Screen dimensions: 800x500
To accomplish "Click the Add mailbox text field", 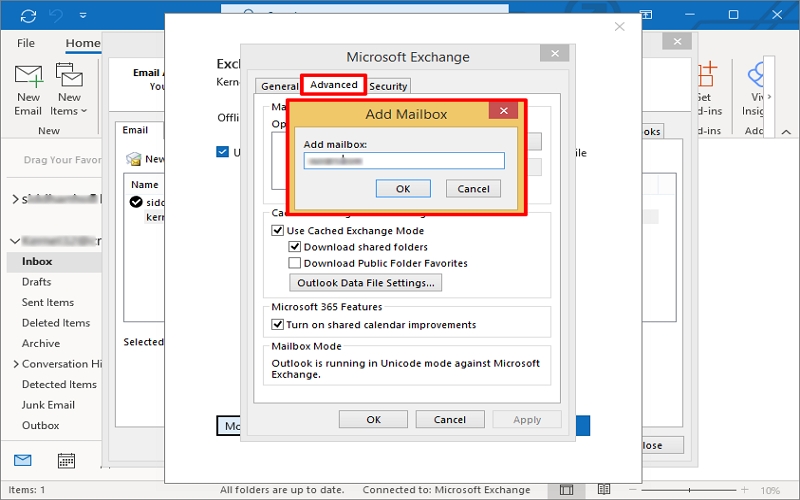I will pos(404,160).
